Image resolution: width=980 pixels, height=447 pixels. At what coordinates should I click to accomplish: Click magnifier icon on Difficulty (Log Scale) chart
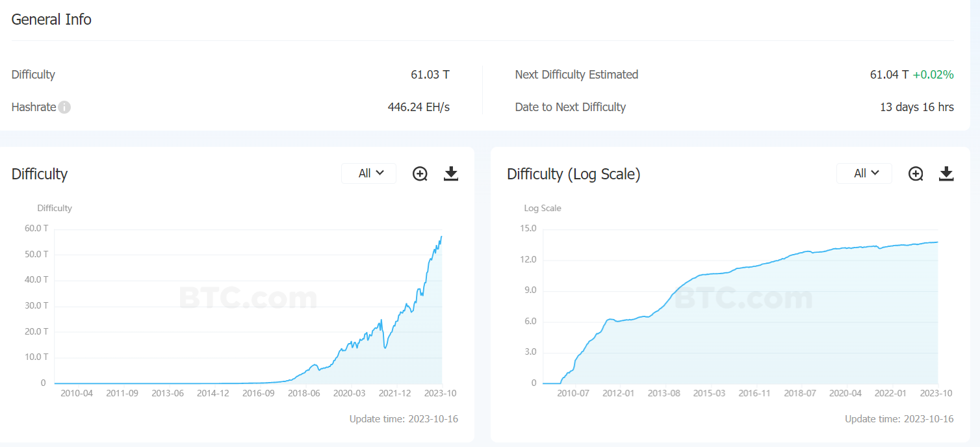click(916, 173)
